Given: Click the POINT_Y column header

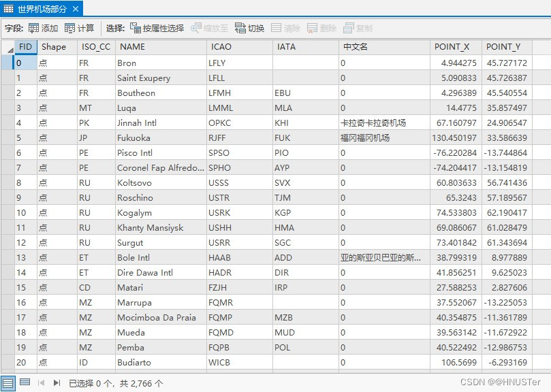Looking at the screenshot, I should click(x=507, y=47).
